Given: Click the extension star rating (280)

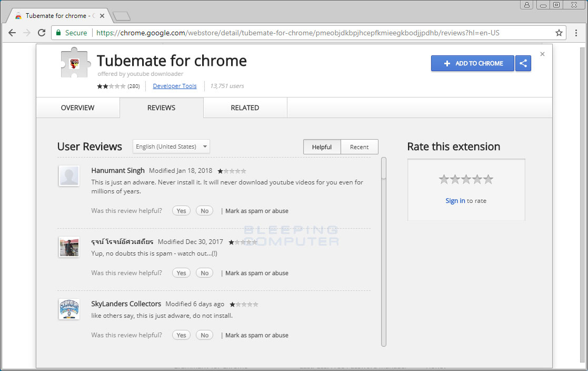Looking at the screenshot, I should coord(118,86).
